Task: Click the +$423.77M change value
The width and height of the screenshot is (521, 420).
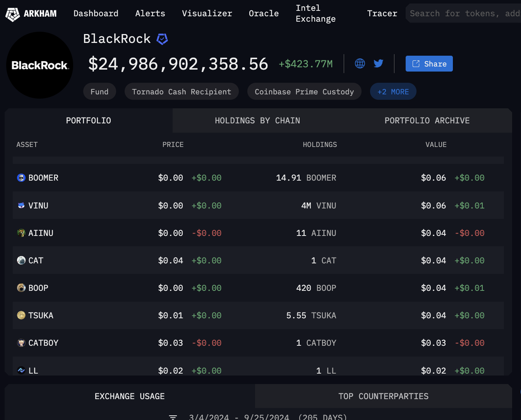Action: 306,64
